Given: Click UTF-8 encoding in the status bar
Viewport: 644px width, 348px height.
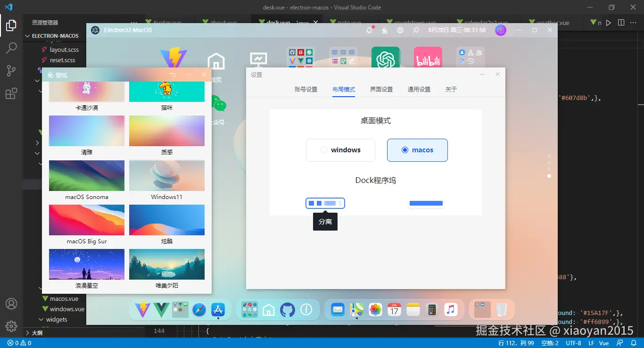Looking at the screenshot, I should coord(573,343).
